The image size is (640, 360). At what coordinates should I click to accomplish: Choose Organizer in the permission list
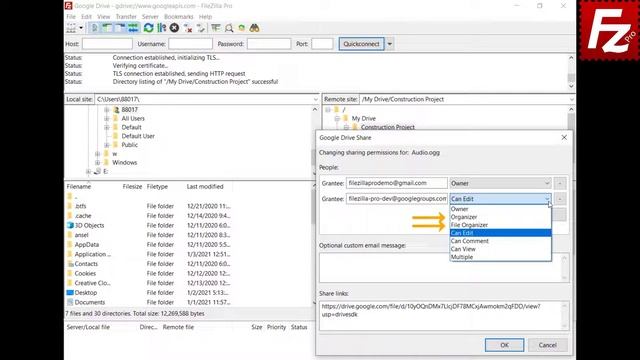(500, 217)
